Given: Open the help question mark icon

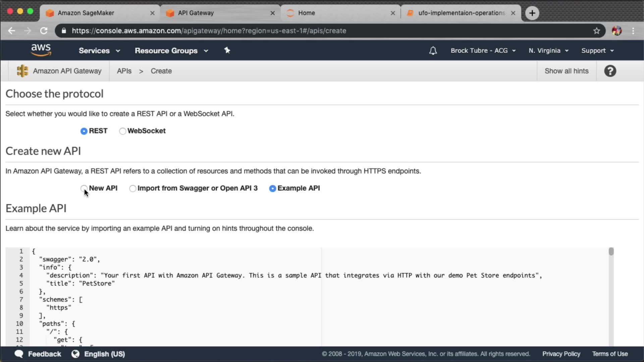Looking at the screenshot, I should click(x=610, y=71).
